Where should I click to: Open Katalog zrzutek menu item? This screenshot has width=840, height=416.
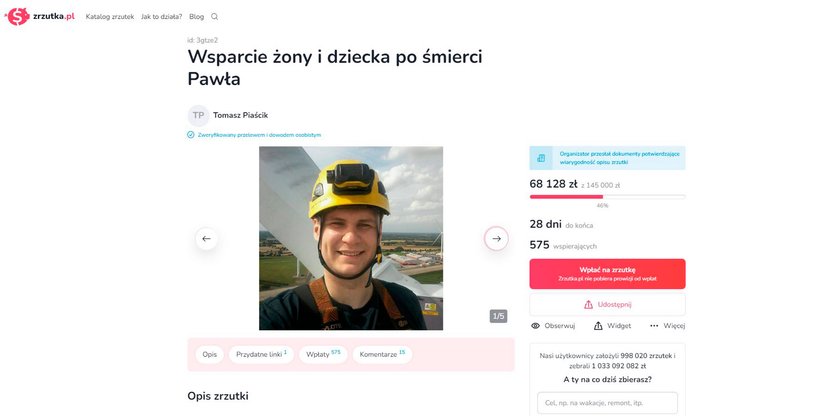click(x=110, y=17)
